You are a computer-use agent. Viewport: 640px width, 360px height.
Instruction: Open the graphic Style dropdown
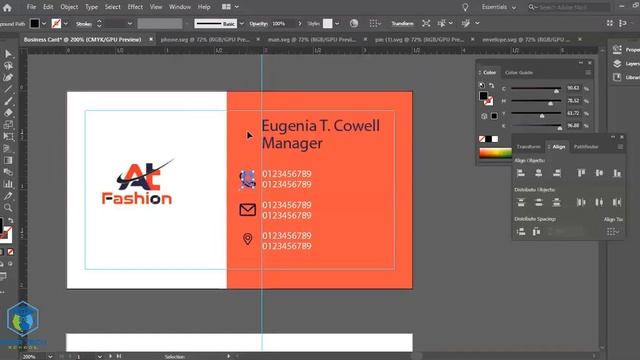[x=337, y=24]
